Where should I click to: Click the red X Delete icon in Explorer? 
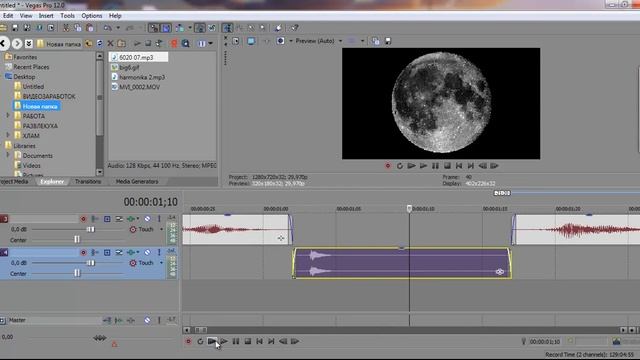110,43
